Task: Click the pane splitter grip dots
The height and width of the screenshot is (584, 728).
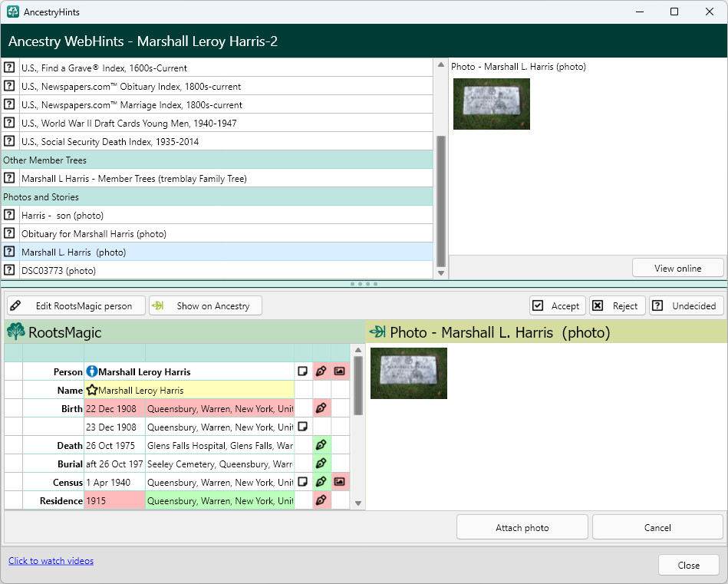Action: 364,283
